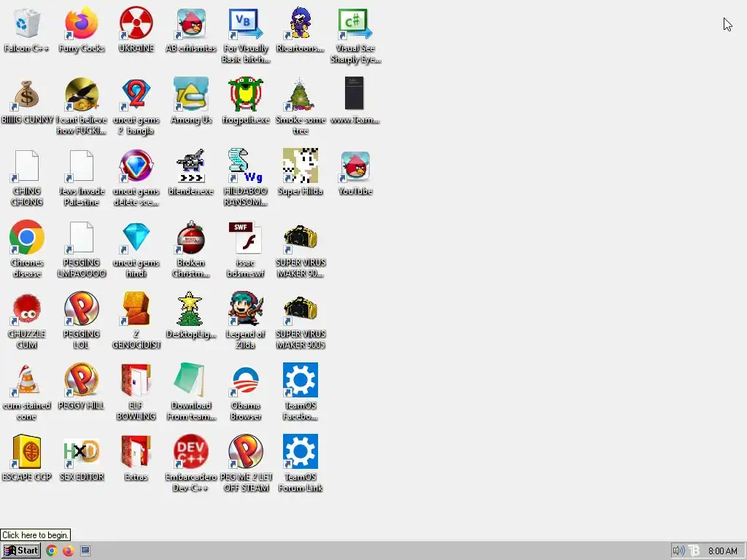Open the frogpult.exe frog icon
747x560 pixels.
pyautogui.click(x=246, y=94)
